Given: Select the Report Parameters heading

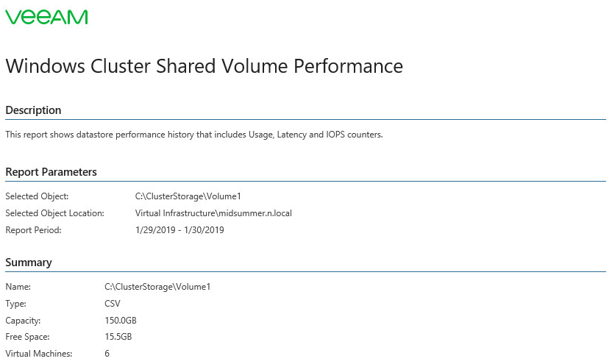Looking at the screenshot, I should (x=51, y=172).
